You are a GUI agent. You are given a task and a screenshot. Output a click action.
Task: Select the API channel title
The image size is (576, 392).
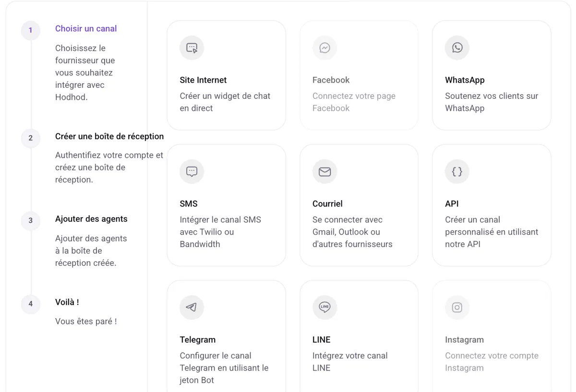point(452,203)
